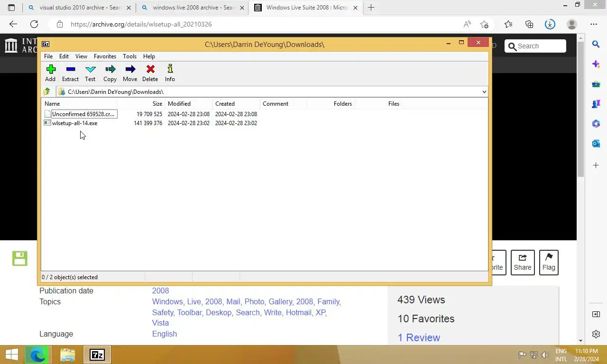Open the File menu in 7-Zip
Screen dimensions: 607x364
click(48, 56)
